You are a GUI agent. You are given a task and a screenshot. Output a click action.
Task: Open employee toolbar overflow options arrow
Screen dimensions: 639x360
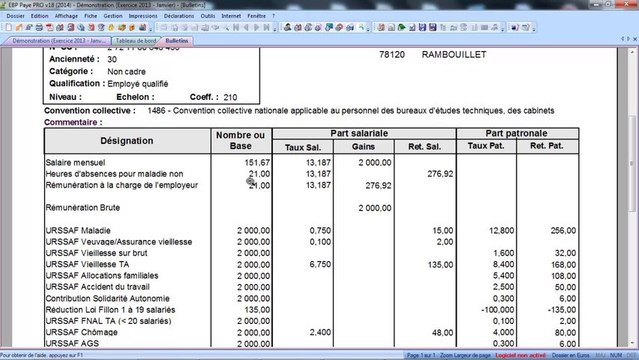tap(368, 28)
